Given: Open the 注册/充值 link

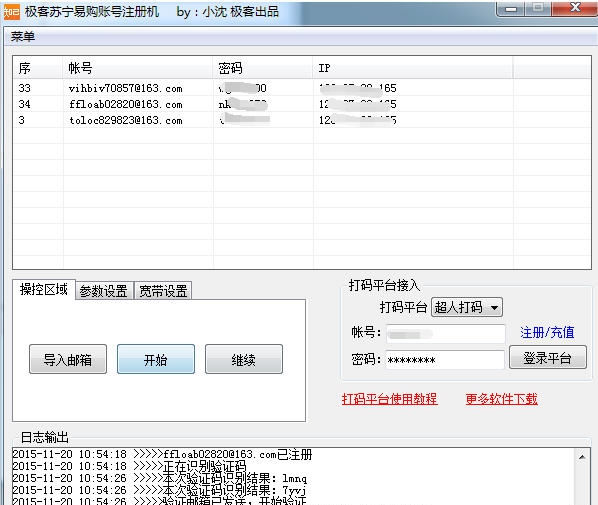Looking at the screenshot, I should [x=547, y=333].
